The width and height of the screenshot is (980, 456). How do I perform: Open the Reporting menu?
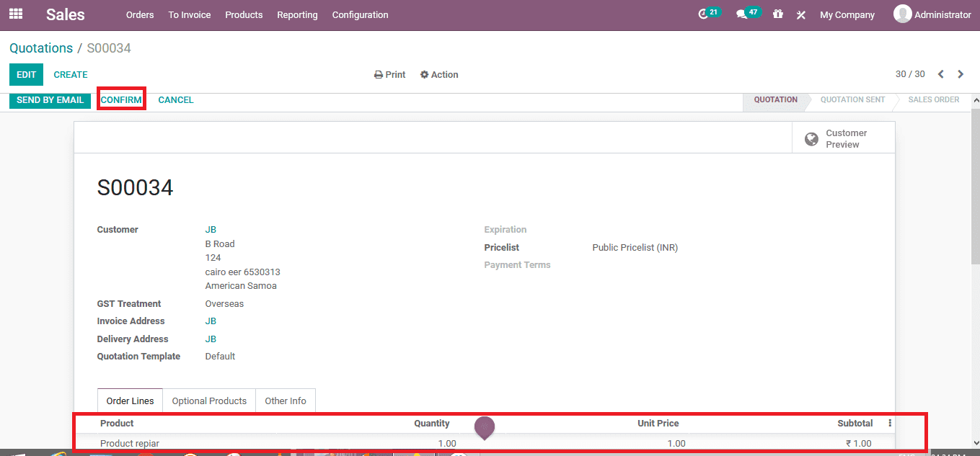tap(297, 14)
